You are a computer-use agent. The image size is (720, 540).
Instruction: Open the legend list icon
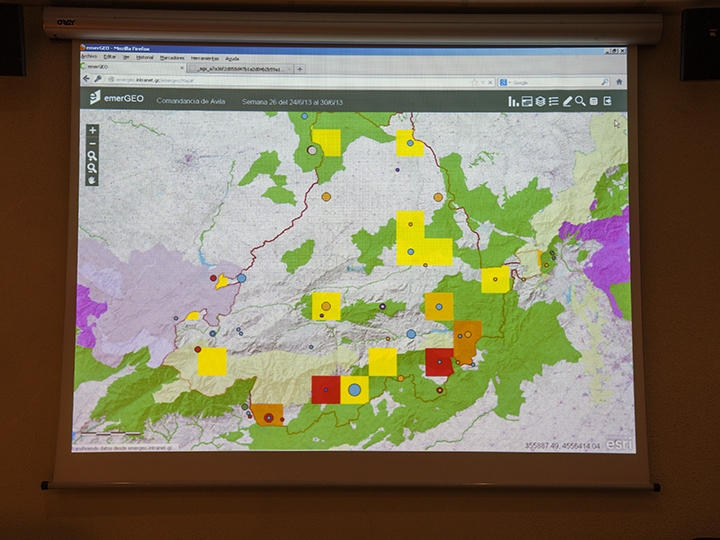pyautogui.click(x=553, y=101)
